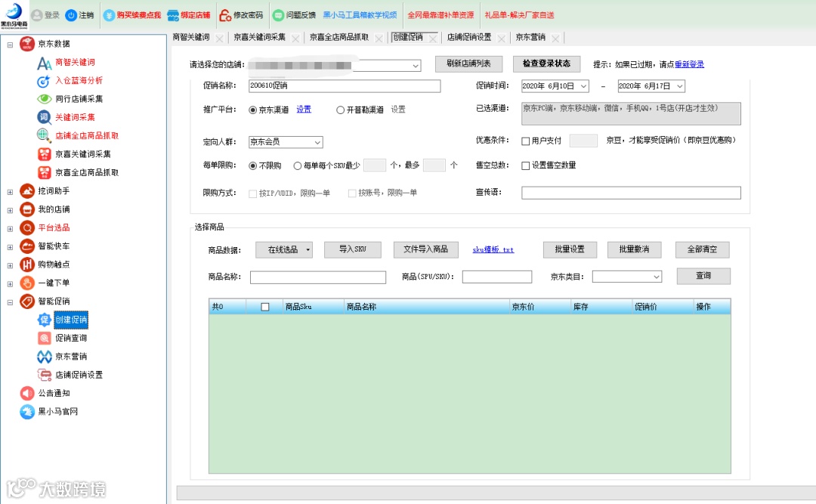Click 一键下单 icon in sidebar
Viewport: 816px width, 504px height.
click(x=27, y=283)
